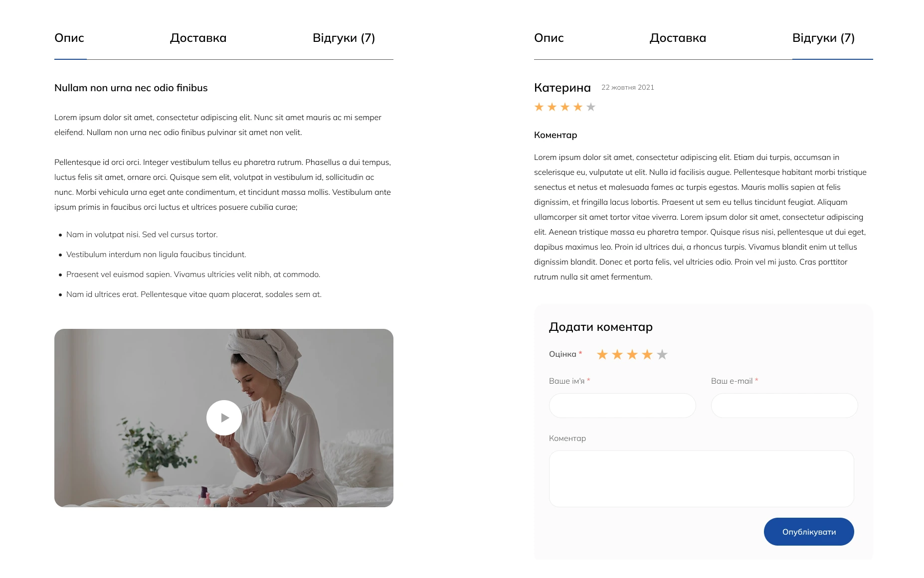The image size is (924, 578).
Task: Set rating to three stars in comment form
Action: pos(632,354)
